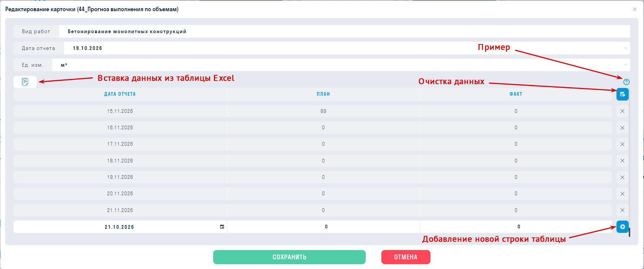The width and height of the screenshot is (644, 269).
Task: Delete the 20.11.2026 row
Action: (622, 194)
